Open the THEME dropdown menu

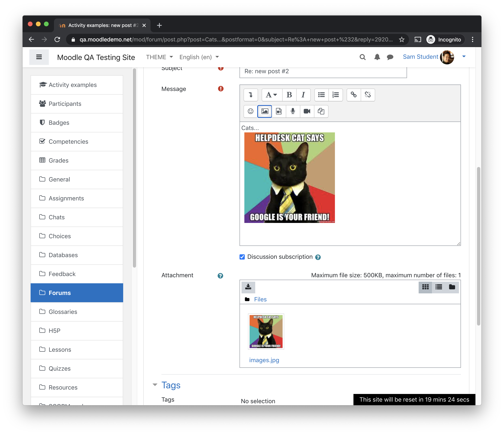click(x=159, y=57)
